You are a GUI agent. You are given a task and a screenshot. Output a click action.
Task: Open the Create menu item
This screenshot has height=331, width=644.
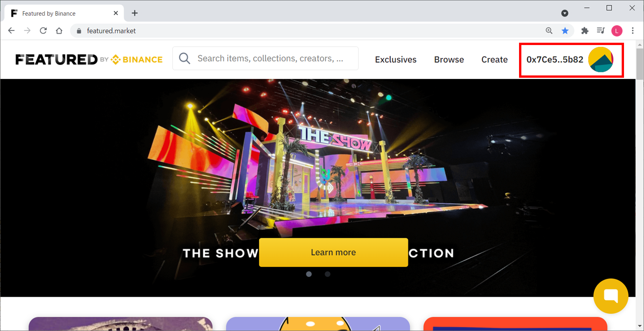point(494,60)
